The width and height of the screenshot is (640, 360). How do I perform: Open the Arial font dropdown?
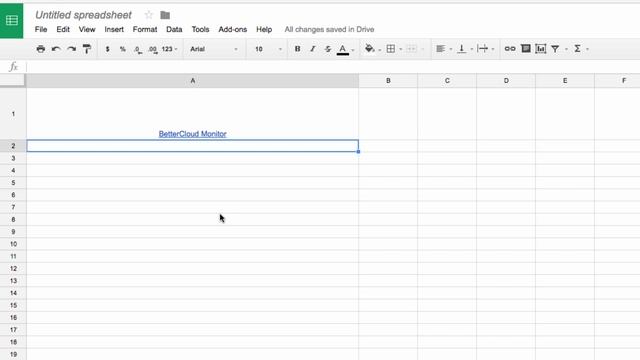213,49
